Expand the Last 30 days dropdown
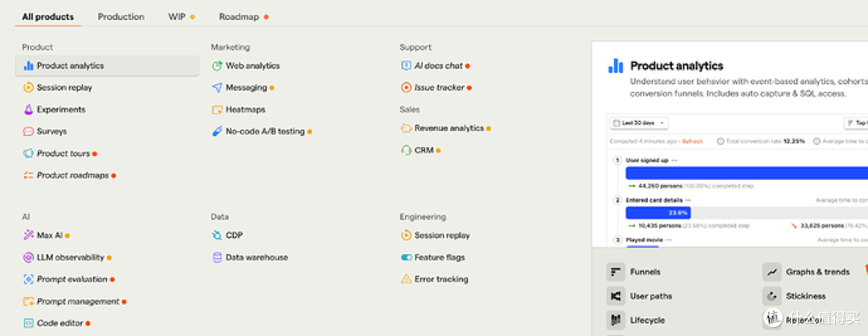 tap(639, 123)
